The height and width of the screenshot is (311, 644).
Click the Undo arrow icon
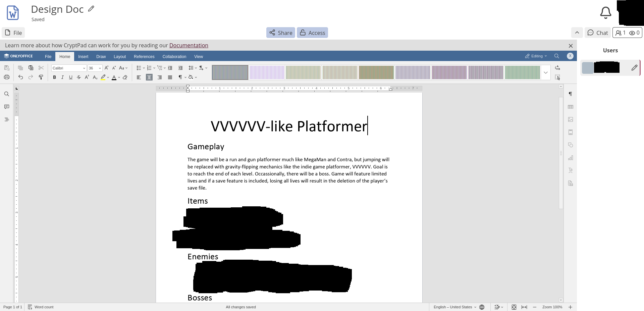tap(20, 77)
